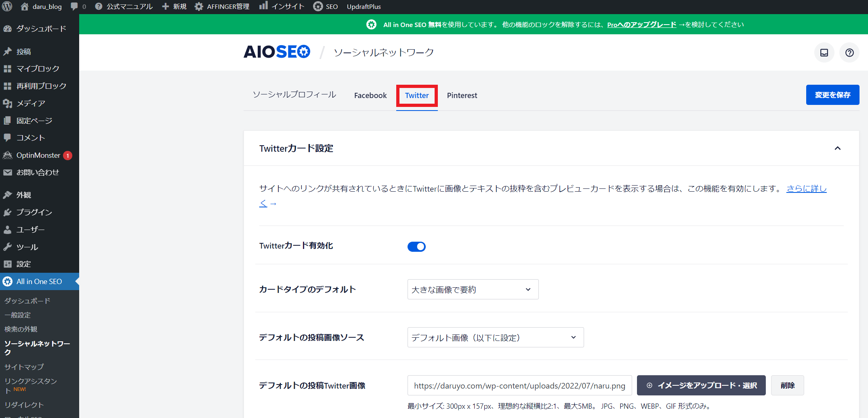Open the WordPress logo menu
The width and height of the screenshot is (868, 418).
[7, 6]
